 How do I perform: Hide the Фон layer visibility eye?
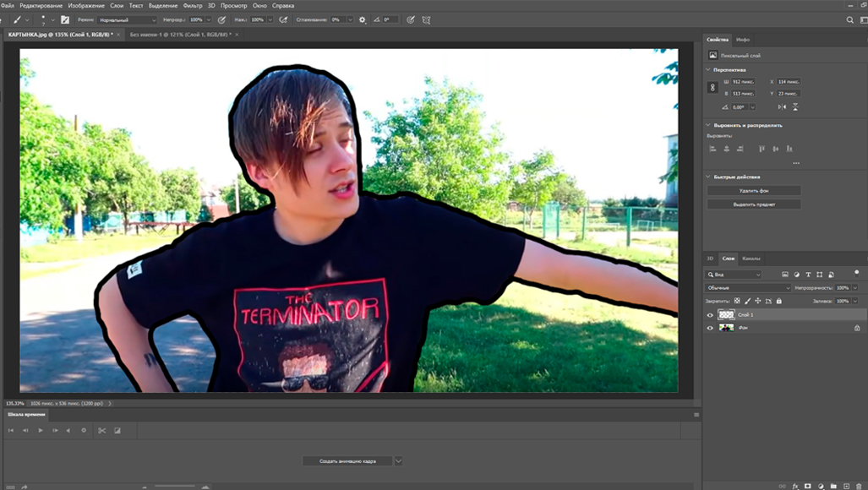[710, 328]
